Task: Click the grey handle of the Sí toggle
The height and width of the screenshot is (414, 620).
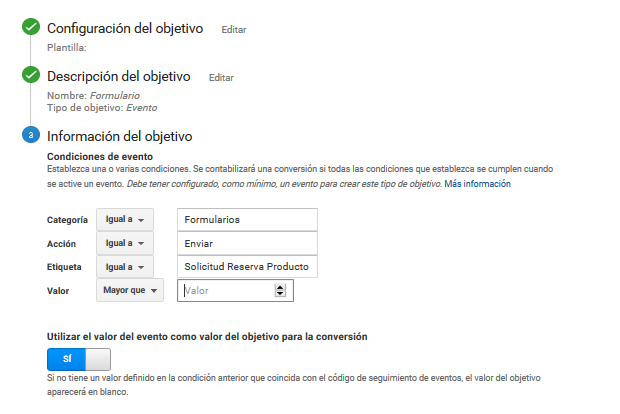Action: pos(98,359)
